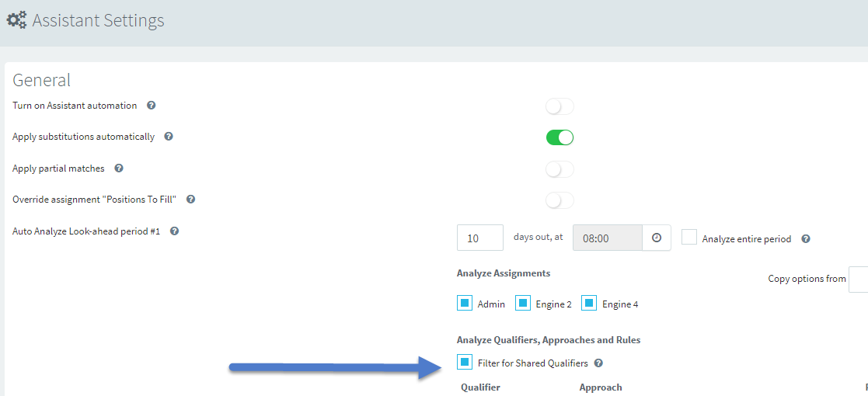Check the Analyze entire period box

click(x=689, y=238)
